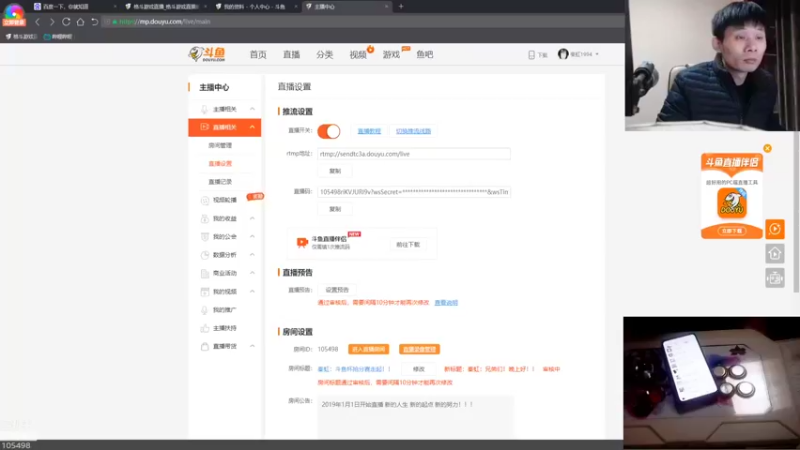
Task: Click the video icon beside 直播相关
Action: (x=204, y=127)
